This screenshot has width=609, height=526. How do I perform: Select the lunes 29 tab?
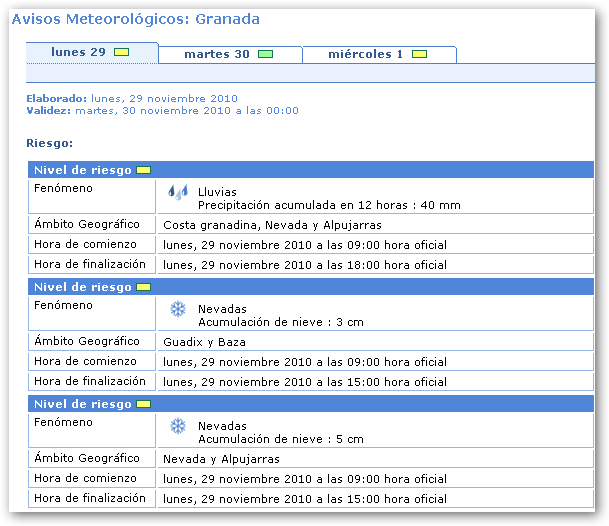tap(78, 52)
